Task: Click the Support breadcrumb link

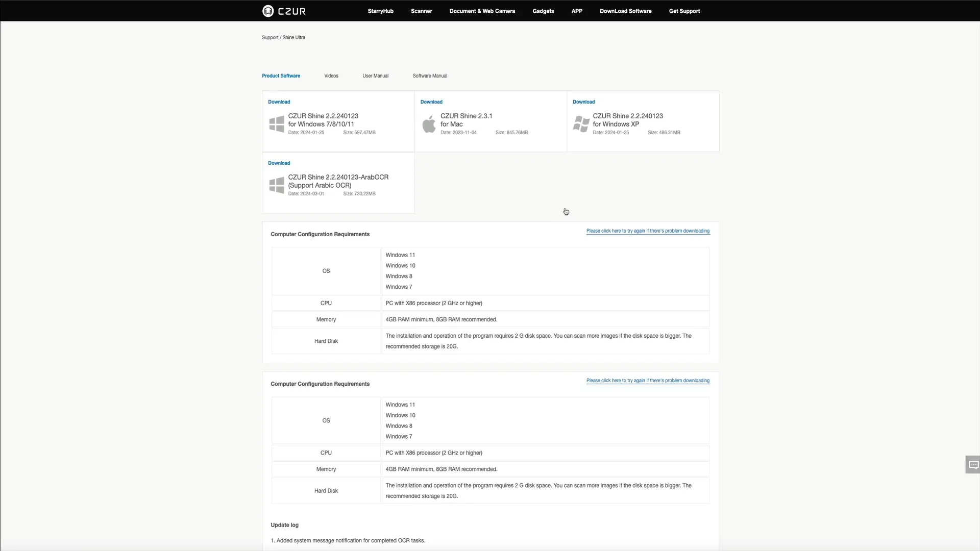Action: click(270, 38)
